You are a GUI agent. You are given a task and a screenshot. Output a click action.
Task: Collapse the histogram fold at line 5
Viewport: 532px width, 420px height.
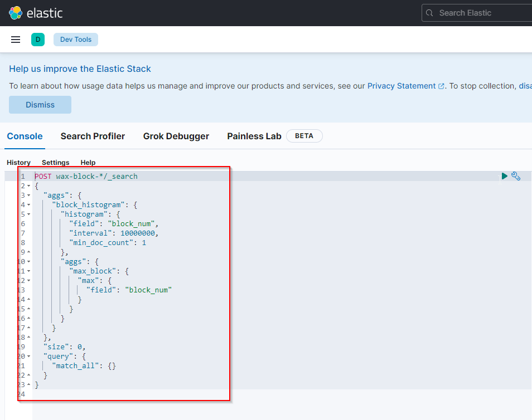(x=29, y=214)
